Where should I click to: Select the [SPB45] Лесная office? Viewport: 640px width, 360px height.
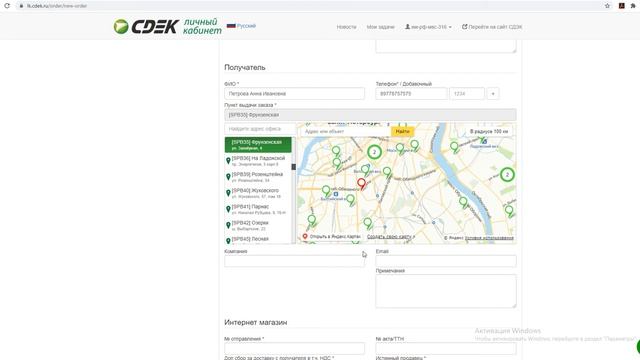pos(258,240)
